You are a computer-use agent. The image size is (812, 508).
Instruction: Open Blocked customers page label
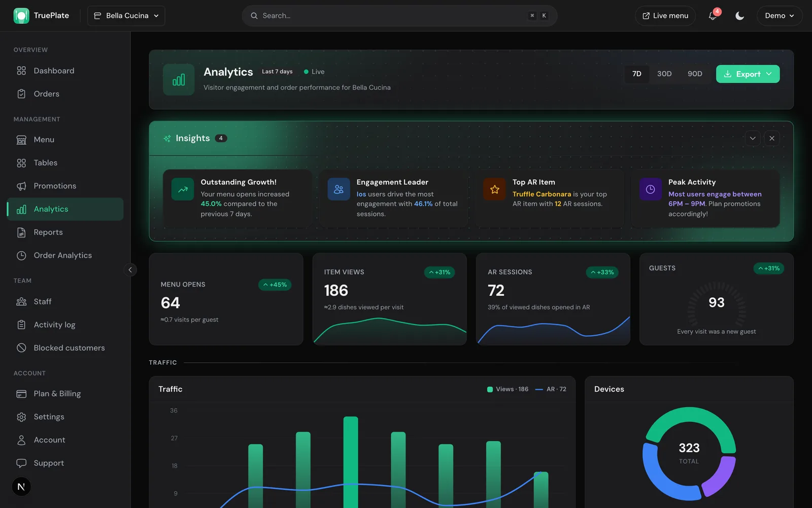click(x=69, y=348)
